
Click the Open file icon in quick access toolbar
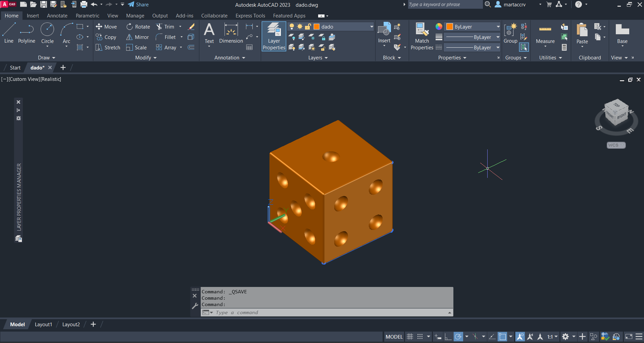pos(33,4)
